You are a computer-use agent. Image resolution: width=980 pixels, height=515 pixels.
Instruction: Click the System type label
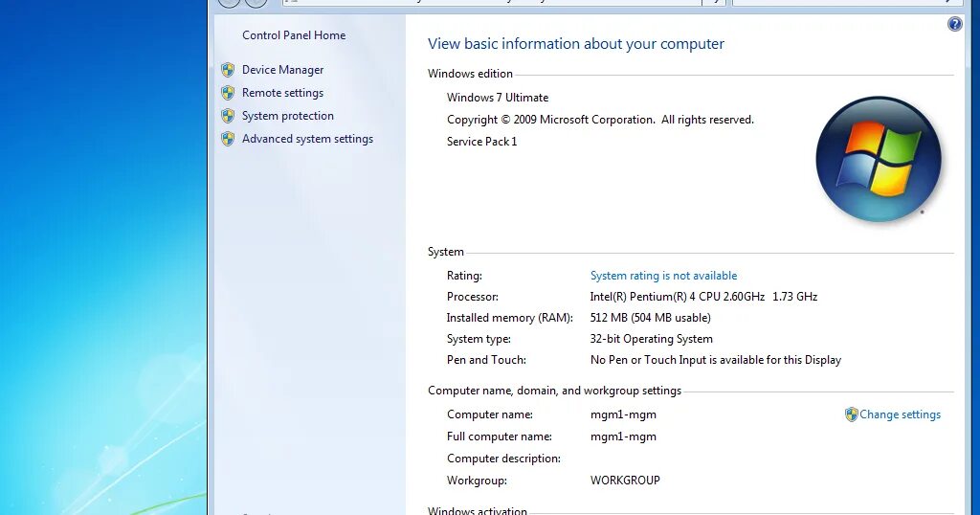click(x=479, y=339)
